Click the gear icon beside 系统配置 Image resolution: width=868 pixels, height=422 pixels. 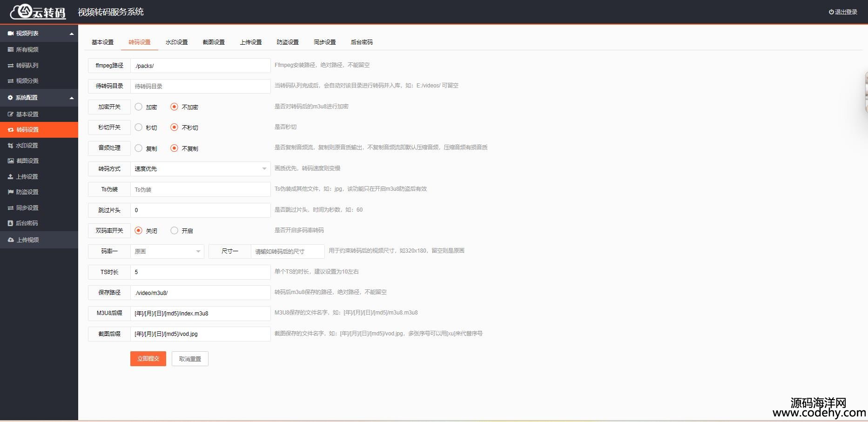coord(10,98)
